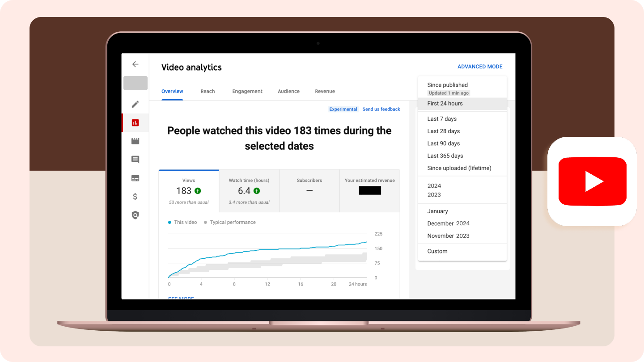Open the Copyright shield icon
The height and width of the screenshot is (362, 644).
click(x=136, y=215)
